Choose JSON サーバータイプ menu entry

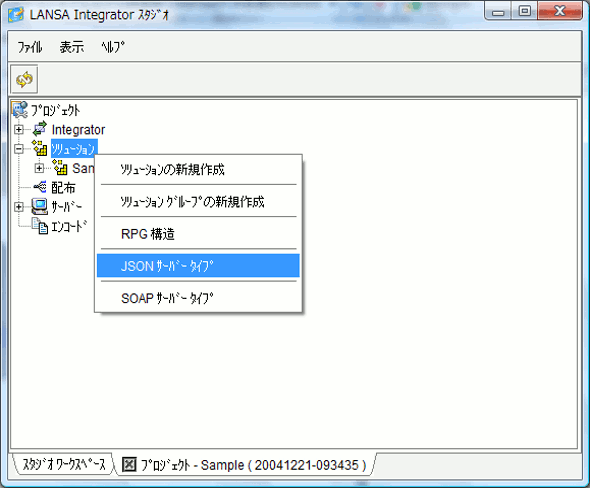point(198,266)
